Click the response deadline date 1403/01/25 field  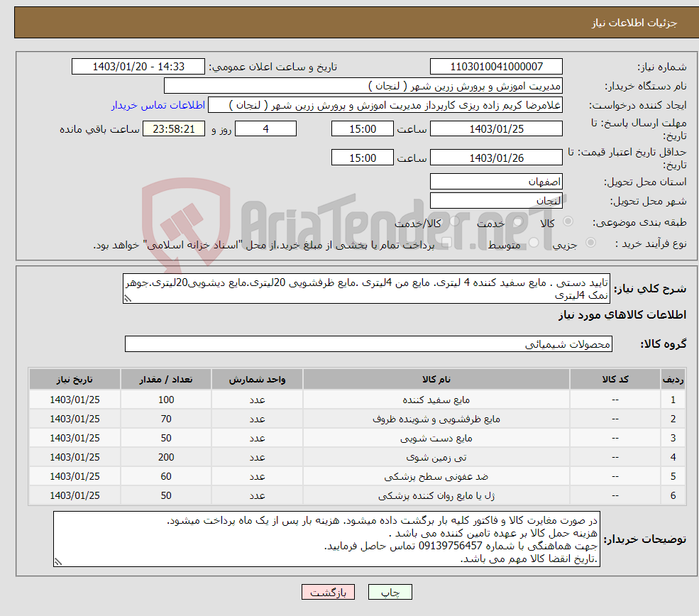pos(496,129)
